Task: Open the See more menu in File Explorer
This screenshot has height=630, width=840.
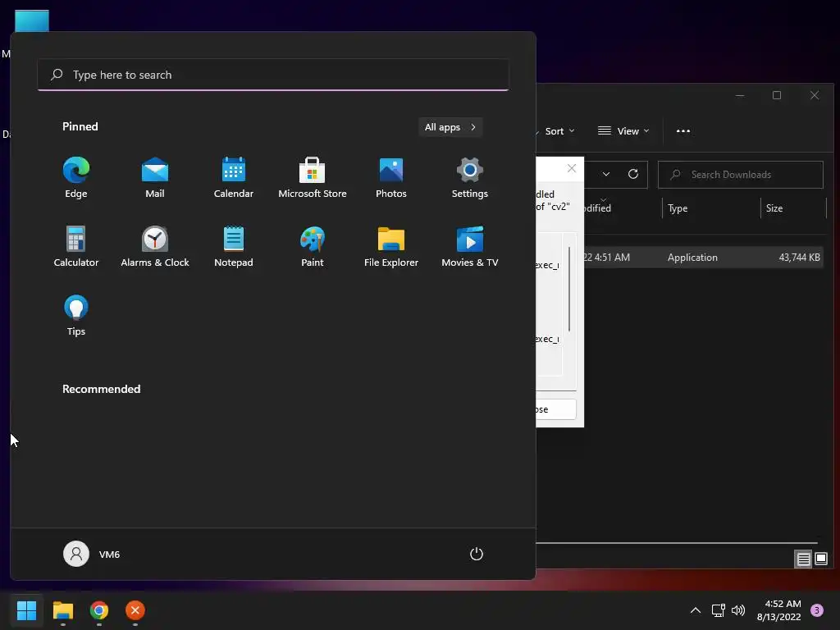Action: click(683, 131)
